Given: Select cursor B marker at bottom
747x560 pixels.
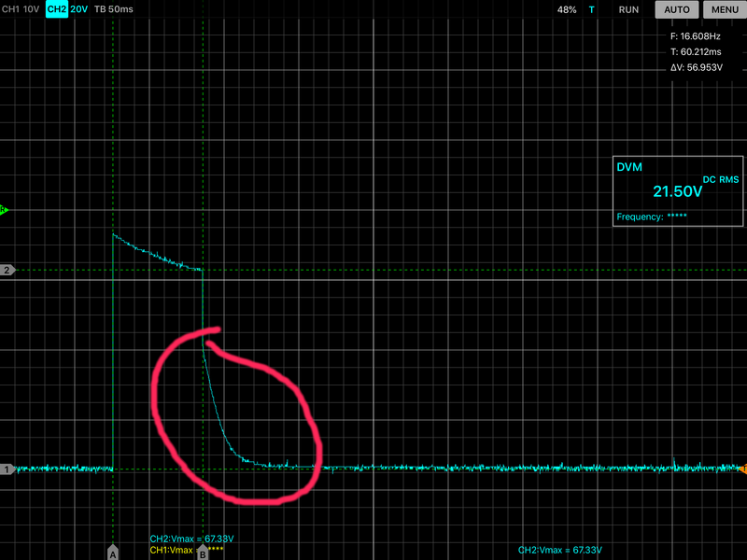Looking at the screenshot, I should [x=203, y=553].
